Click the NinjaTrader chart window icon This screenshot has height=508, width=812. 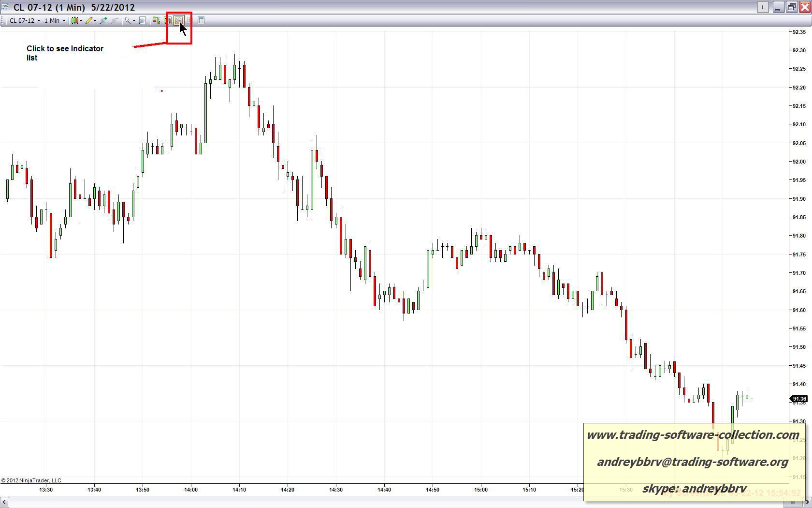[x=5, y=7]
